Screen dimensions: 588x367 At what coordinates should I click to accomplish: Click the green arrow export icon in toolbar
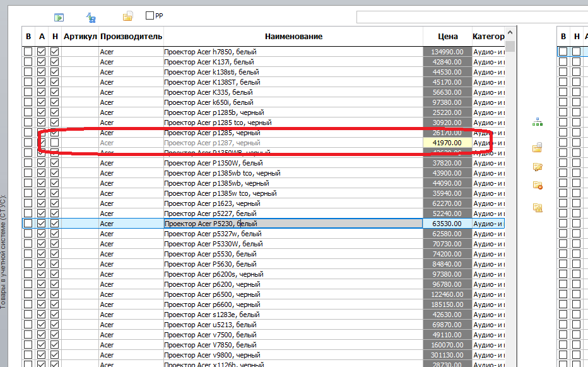[59, 17]
